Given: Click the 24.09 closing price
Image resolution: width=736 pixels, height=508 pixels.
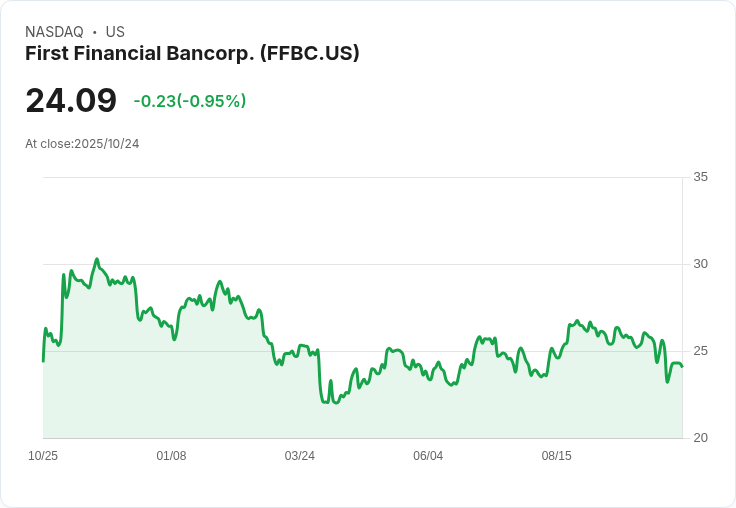Looking at the screenshot, I should tap(71, 100).
